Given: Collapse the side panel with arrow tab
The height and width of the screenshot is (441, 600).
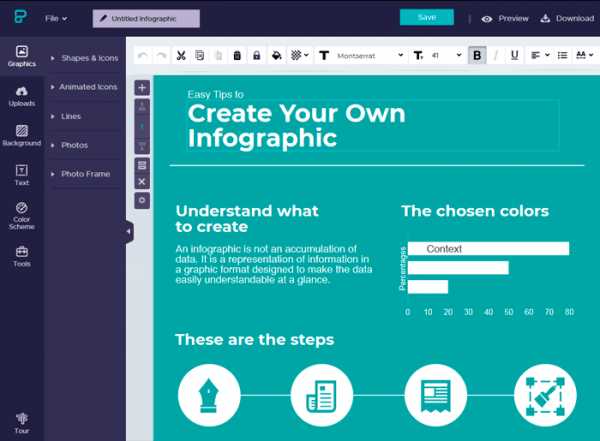Looking at the screenshot, I should [129, 232].
